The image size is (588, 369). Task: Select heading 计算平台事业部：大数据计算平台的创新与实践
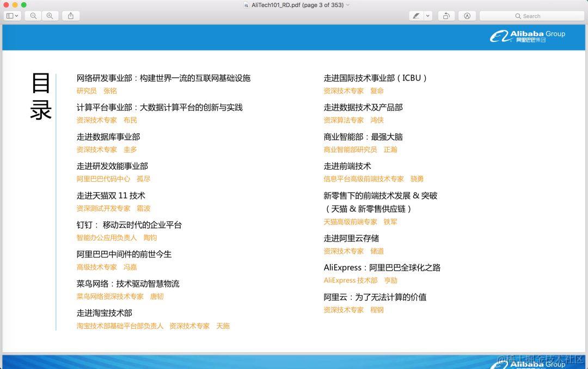(160, 107)
